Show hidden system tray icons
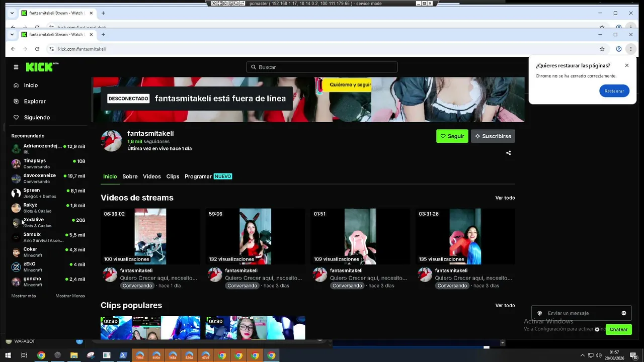The height and width of the screenshot is (362, 644). tap(583, 355)
